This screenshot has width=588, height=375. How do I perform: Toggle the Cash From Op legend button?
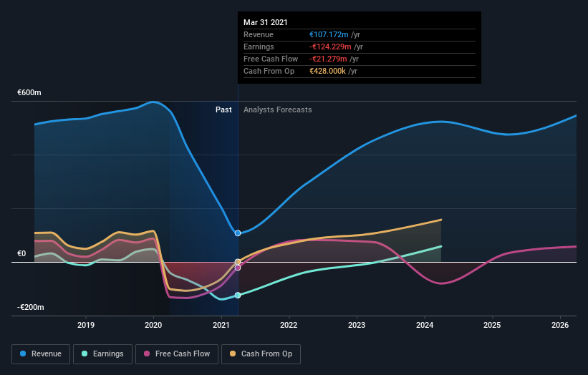261,354
